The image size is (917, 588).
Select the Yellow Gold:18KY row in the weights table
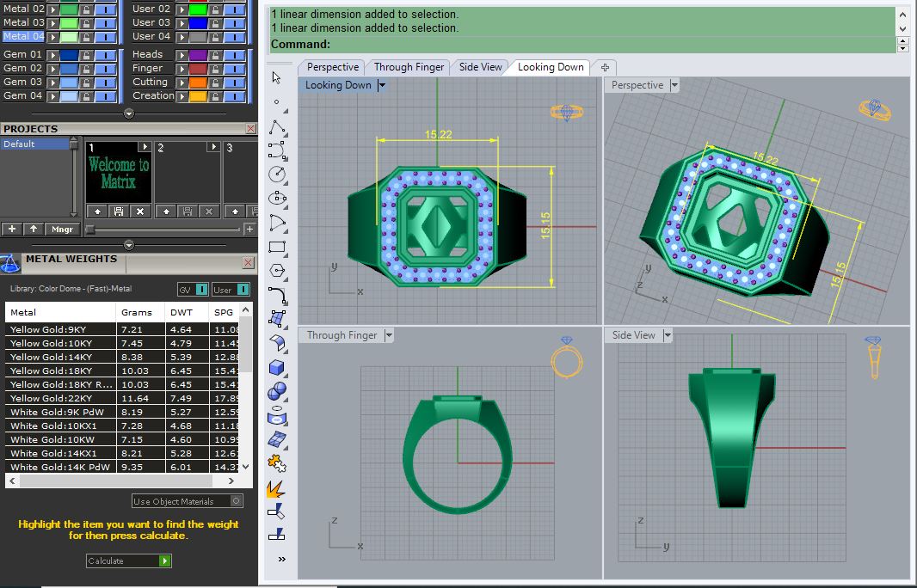pyautogui.click(x=58, y=371)
